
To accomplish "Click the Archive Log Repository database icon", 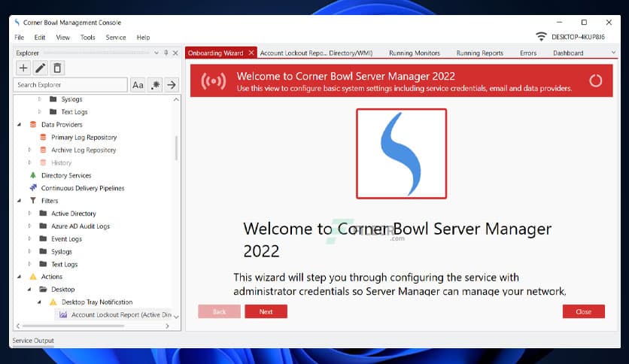I will pyautogui.click(x=43, y=150).
